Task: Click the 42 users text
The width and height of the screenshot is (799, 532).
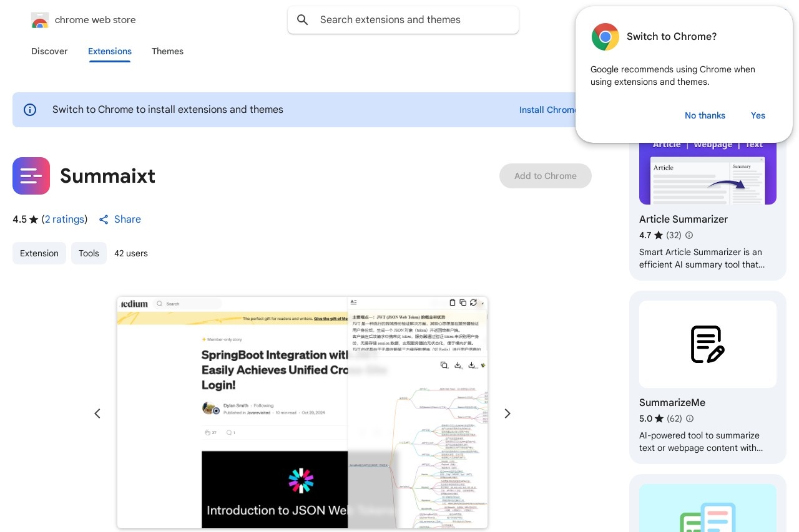Action: [x=131, y=253]
